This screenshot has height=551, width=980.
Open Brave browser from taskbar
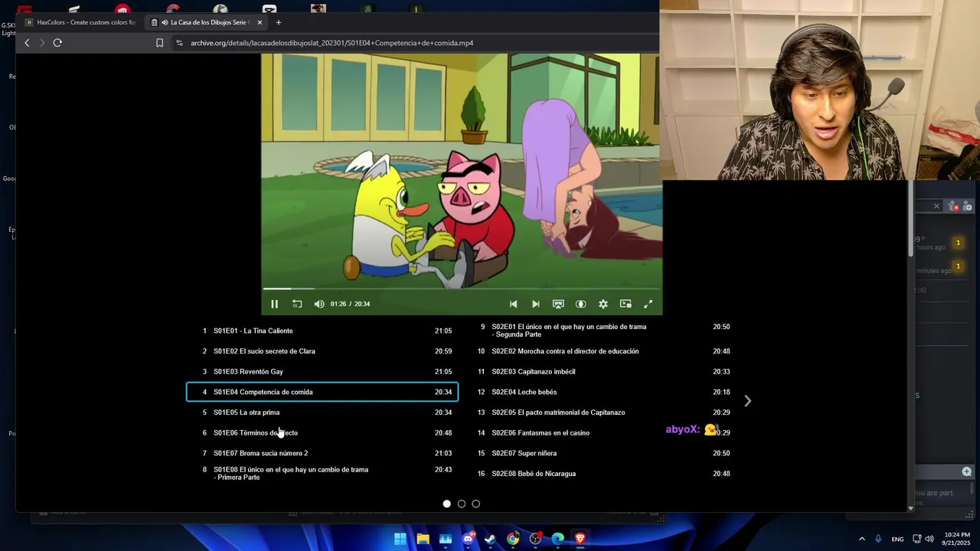(580, 539)
